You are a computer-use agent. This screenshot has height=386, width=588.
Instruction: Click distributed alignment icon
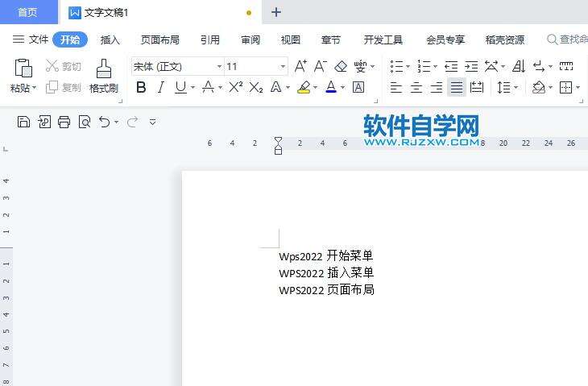pos(477,87)
